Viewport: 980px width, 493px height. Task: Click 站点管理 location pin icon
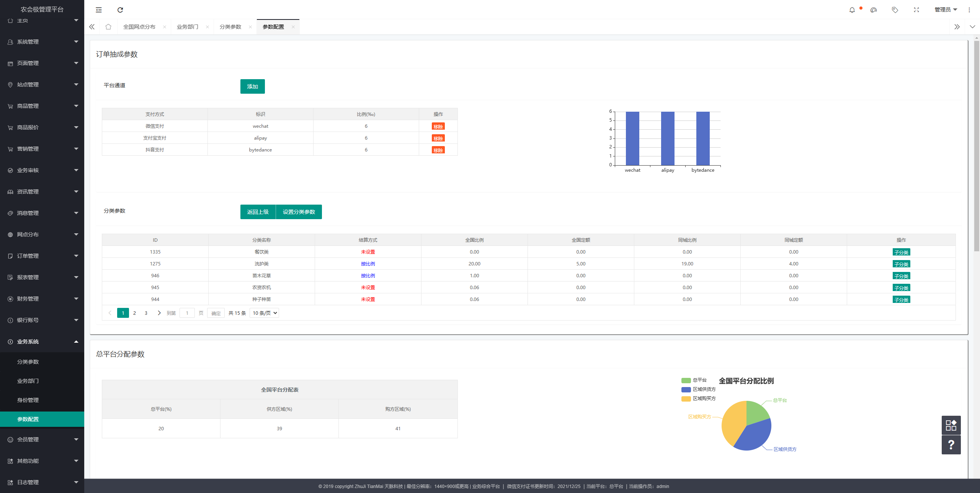(x=10, y=85)
